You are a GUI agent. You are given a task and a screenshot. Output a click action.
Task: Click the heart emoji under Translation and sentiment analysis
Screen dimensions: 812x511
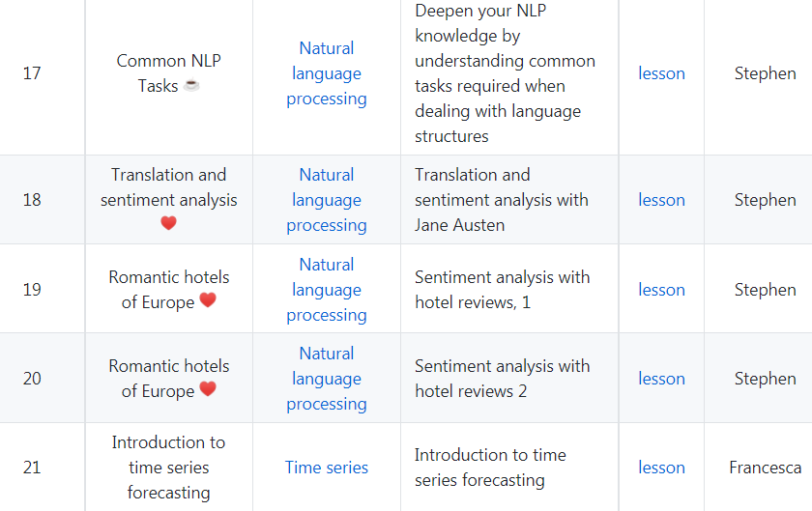click(x=168, y=224)
